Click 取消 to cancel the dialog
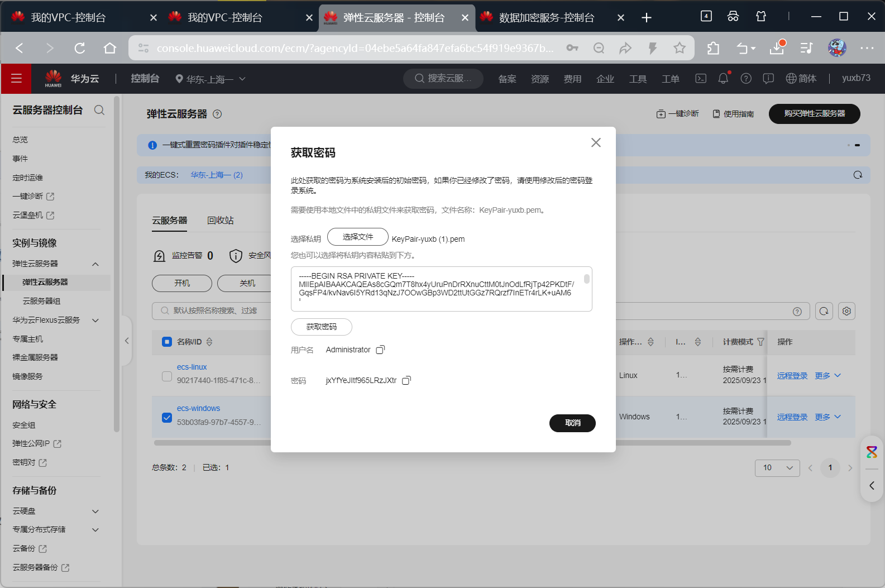885x588 pixels. [x=572, y=423]
